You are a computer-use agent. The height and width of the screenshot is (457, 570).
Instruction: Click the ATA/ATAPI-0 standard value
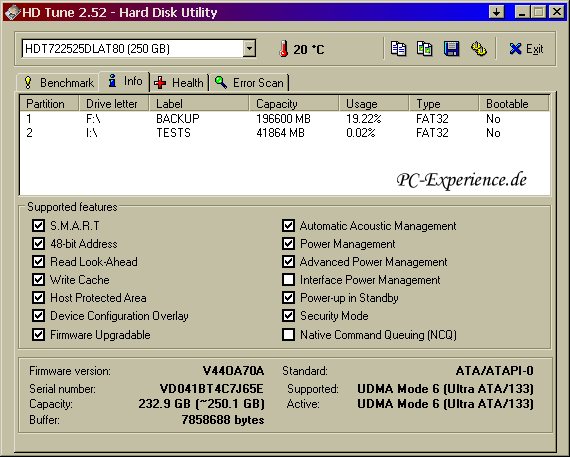pyautogui.click(x=494, y=371)
